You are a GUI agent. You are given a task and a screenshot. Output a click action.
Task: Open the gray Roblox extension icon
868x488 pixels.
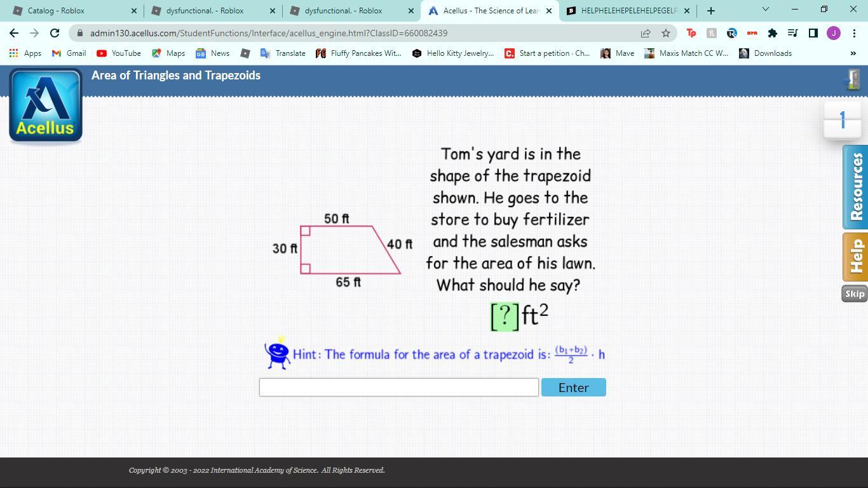[x=712, y=33]
